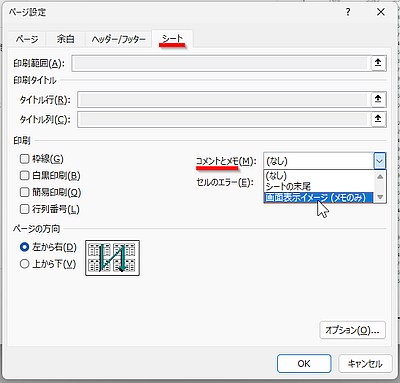Screen dimensions: 400x383
Task: Focus タイトル列 input field
Action: pyautogui.click(x=224, y=119)
